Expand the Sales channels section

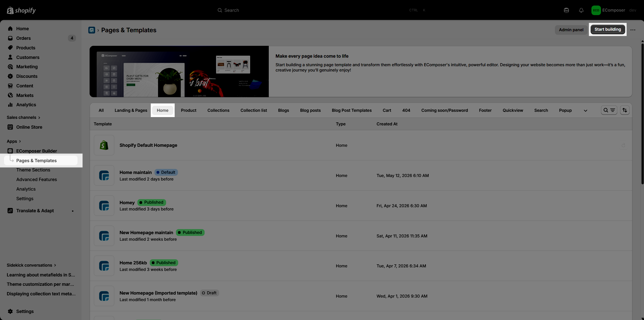[23, 118]
